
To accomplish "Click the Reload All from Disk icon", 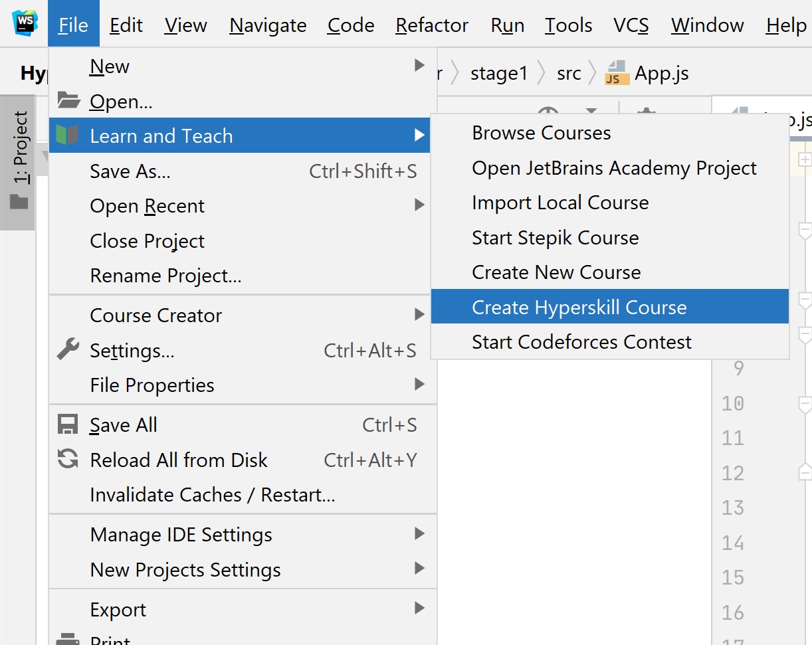I will tap(68, 459).
